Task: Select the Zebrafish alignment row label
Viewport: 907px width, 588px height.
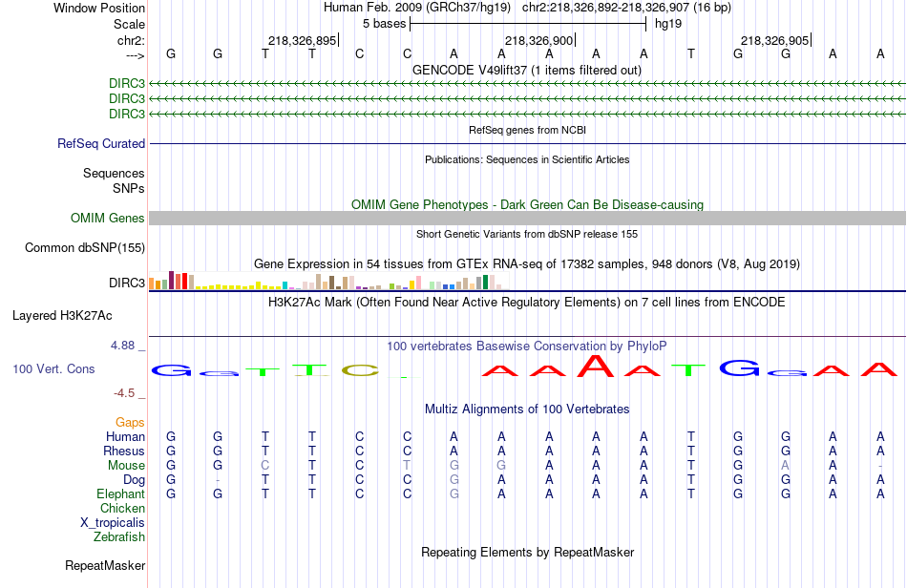Action: [x=118, y=537]
